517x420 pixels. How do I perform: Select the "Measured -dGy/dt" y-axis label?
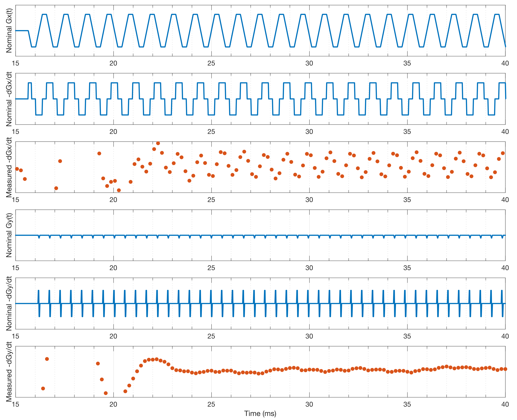pyautogui.click(x=9, y=372)
